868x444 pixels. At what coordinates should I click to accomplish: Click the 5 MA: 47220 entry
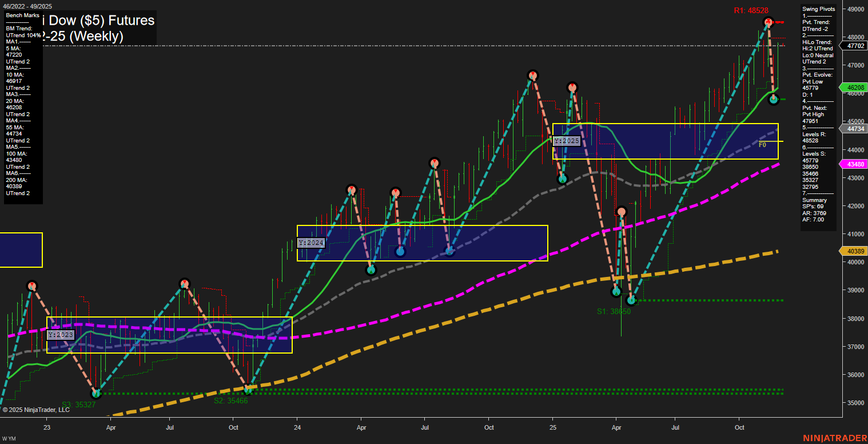[x=15, y=53]
